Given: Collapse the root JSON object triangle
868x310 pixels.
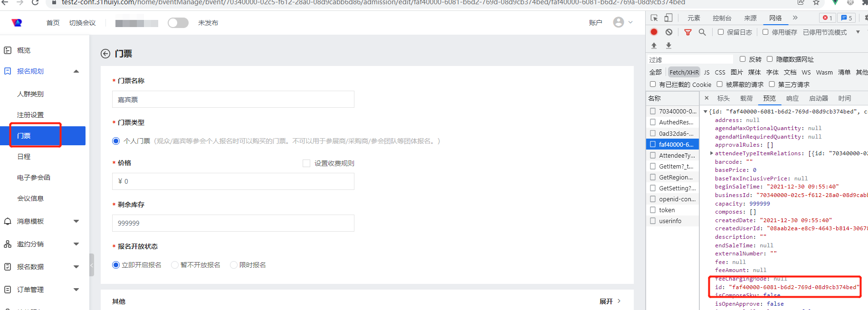Looking at the screenshot, I should coord(706,112).
